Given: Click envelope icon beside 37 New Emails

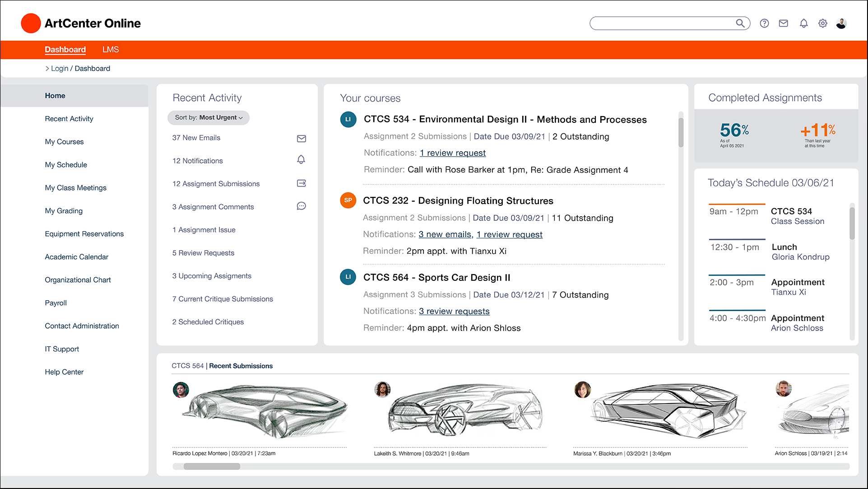Looking at the screenshot, I should click(x=302, y=139).
